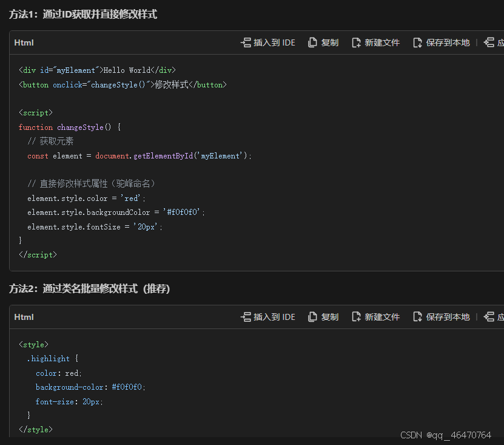
Task: Click the 'background-color: #f0f0f0;' CSS line
Action: [90, 387]
